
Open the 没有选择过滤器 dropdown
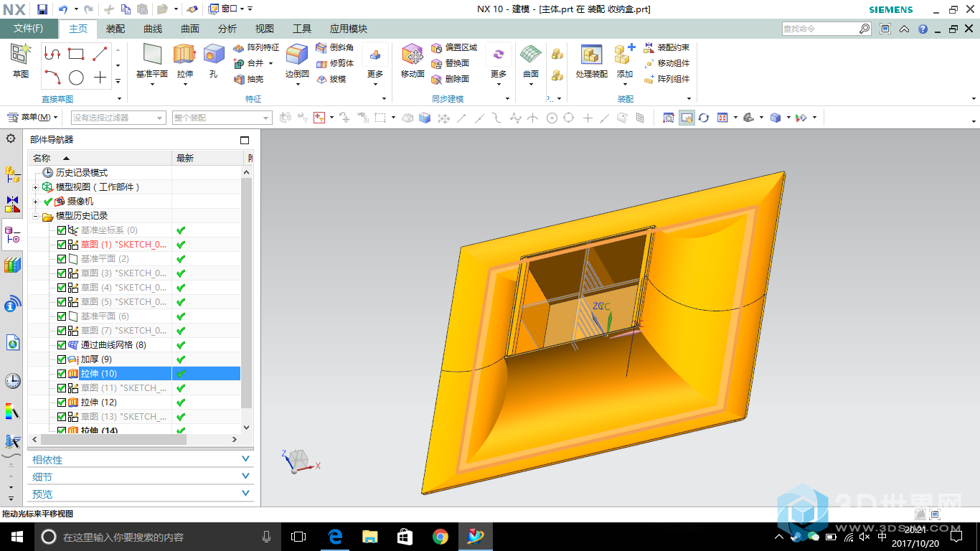coord(118,118)
